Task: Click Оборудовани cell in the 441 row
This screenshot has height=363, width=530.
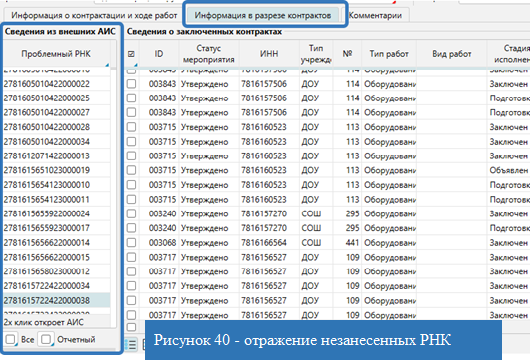Action: pyautogui.click(x=390, y=243)
